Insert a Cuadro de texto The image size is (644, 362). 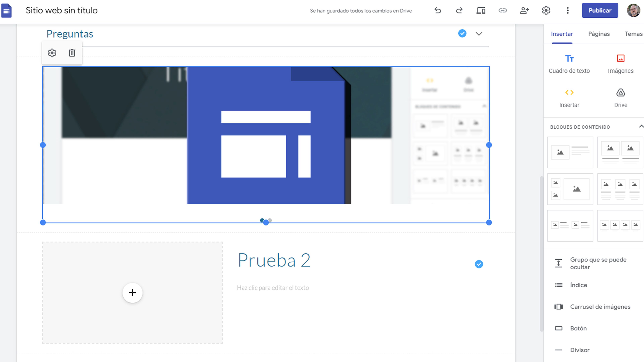[569, 64]
